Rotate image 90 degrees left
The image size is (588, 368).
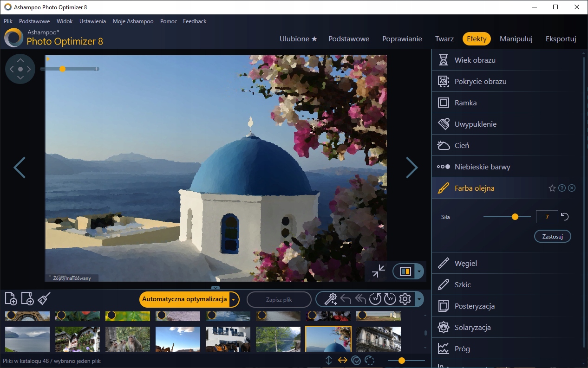click(375, 299)
